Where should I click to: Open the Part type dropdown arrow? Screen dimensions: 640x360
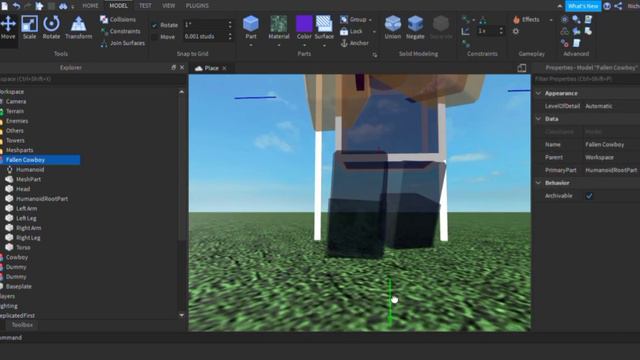tap(251, 45)
